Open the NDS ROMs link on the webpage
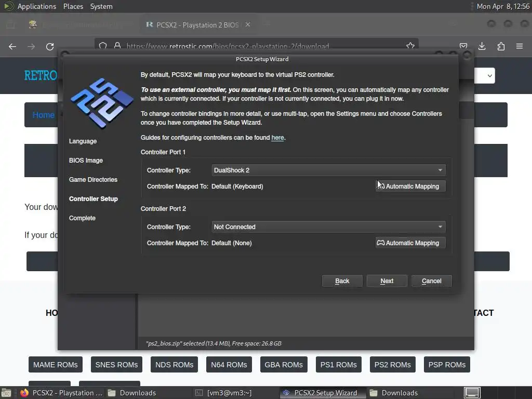This screenshot has width=532, height=399. (174, 365)
